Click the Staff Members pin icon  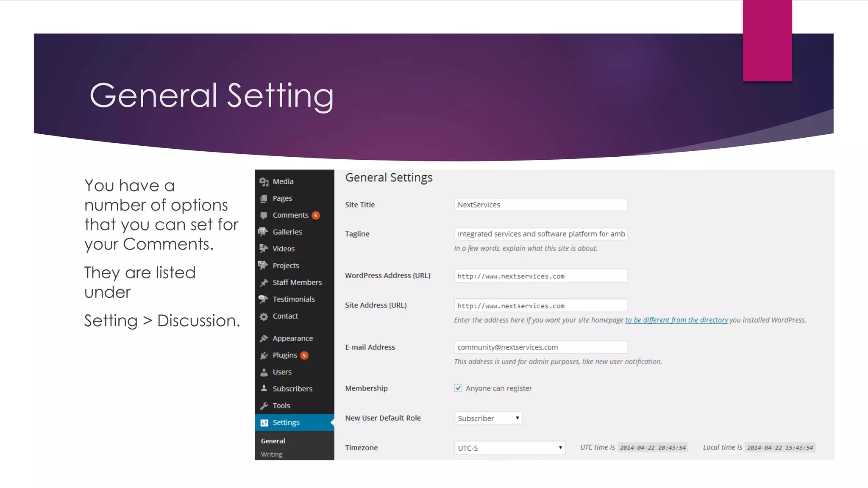coord(264,283)
